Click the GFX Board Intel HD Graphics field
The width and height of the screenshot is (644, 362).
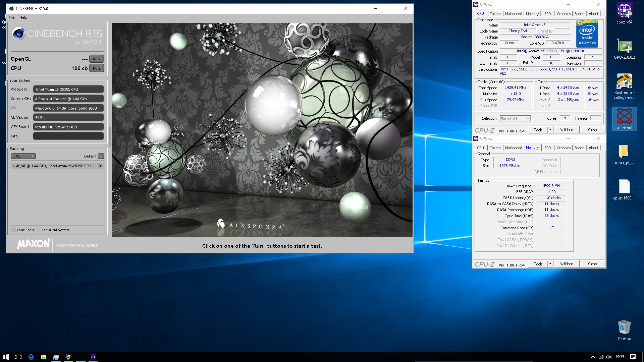68,127
